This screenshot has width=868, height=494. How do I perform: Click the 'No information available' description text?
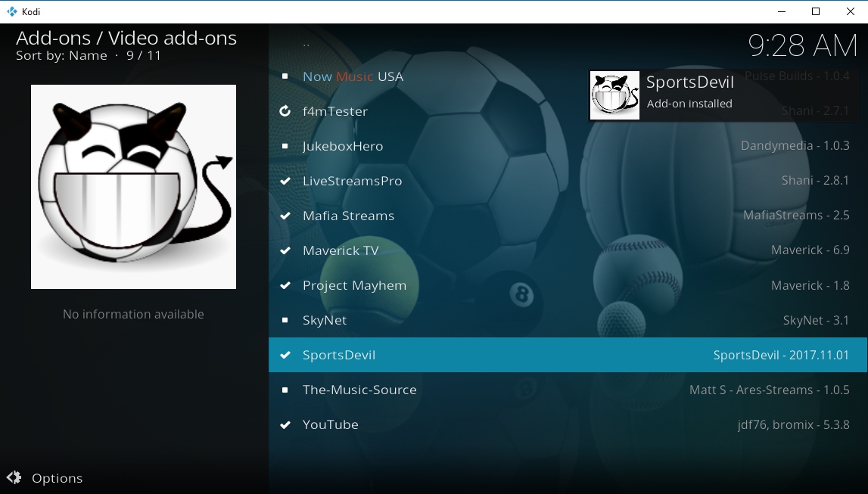(x=133, y=314)
